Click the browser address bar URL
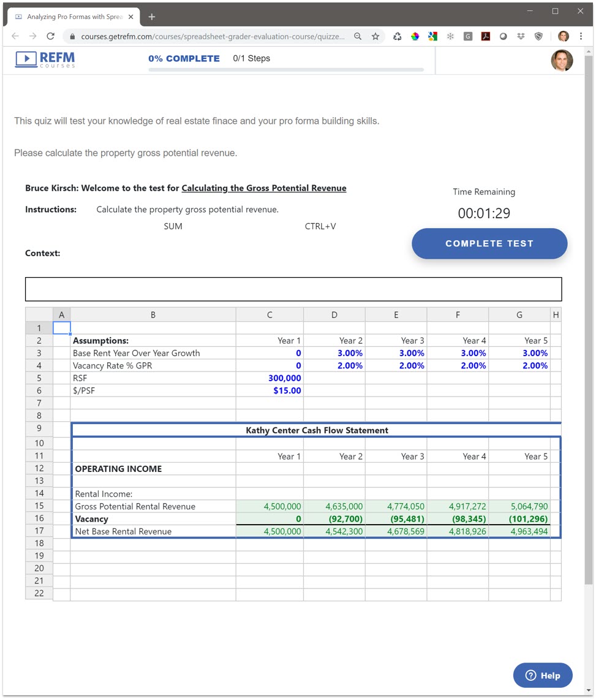This screenshot has width=596, height=700. coord(213,37)
